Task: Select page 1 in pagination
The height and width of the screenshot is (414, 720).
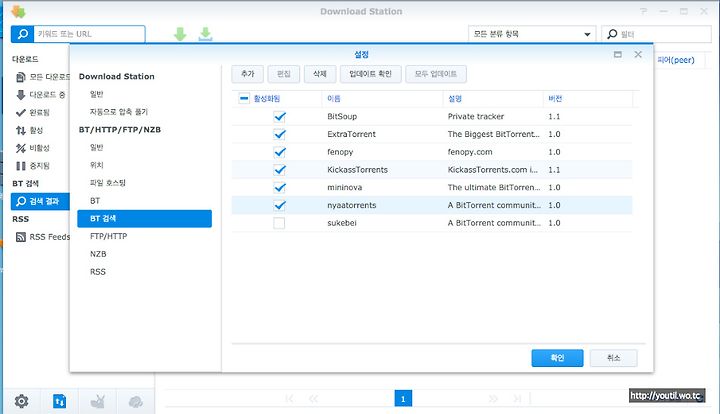Action: click(x=403, y=398)
